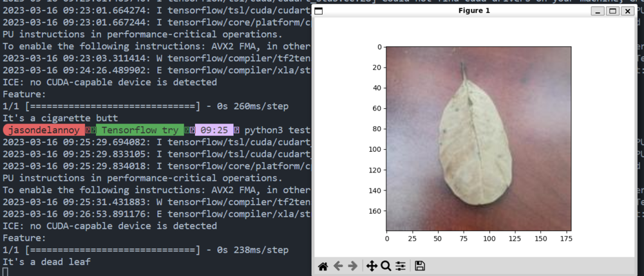Reset the plot with the Home icon
Viewport: 644px width, 276px height.
tap(323, 266)
